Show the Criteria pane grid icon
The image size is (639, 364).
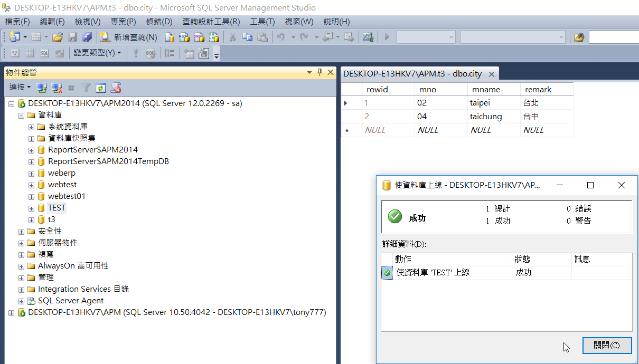[x=30, y=53]
